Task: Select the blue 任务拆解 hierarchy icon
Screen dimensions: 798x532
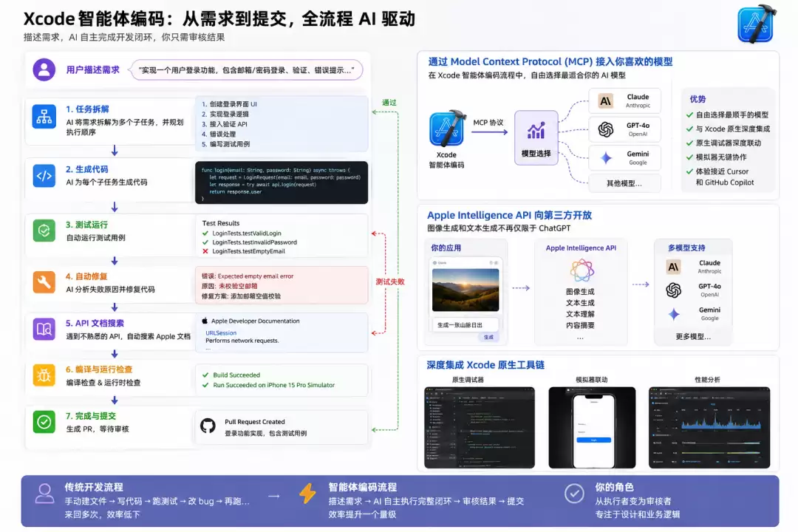Action: (44, 117)
